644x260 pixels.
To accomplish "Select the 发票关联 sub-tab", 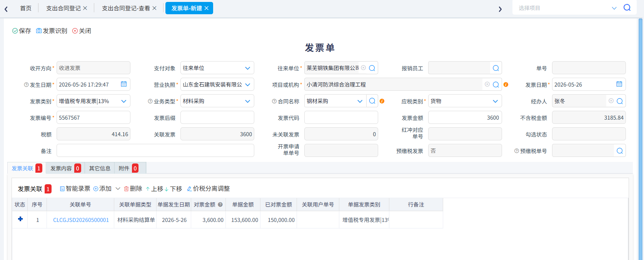I will tap(27, 168).
